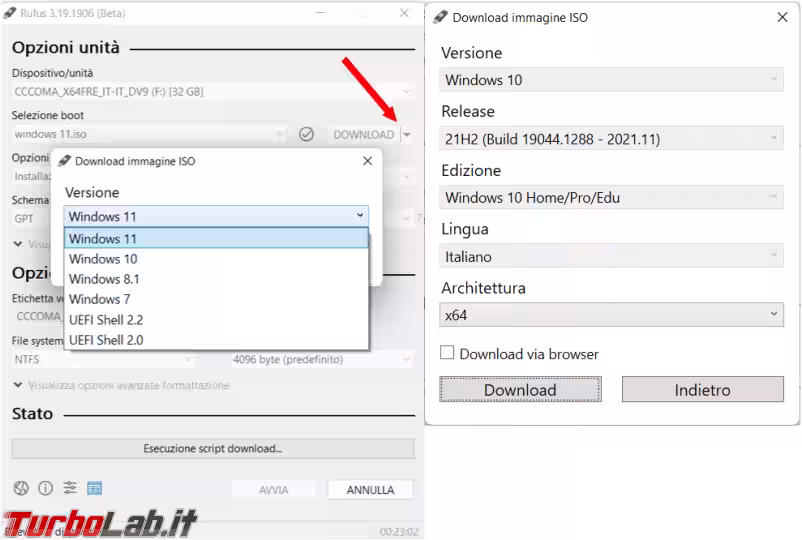
Task: Open the Architettura x64 dropdown
Action: click(611, 315)
